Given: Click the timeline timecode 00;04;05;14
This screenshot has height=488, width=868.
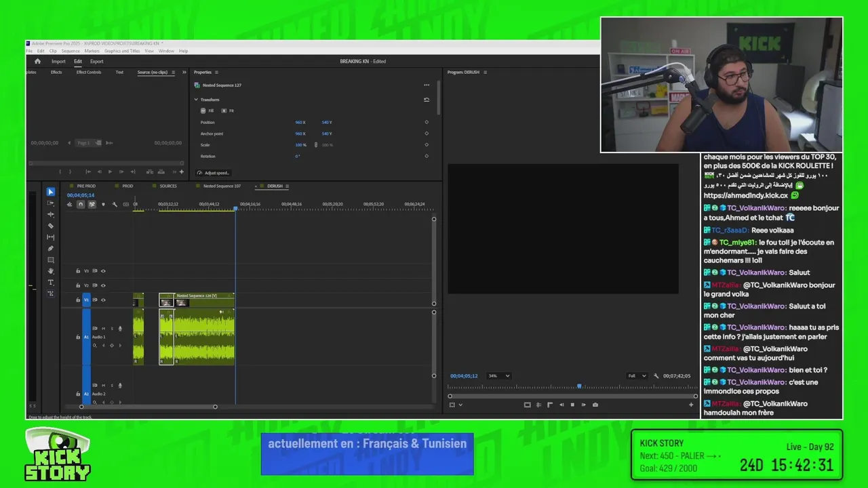Looking at the screenshot, I should tap(81, 195).
